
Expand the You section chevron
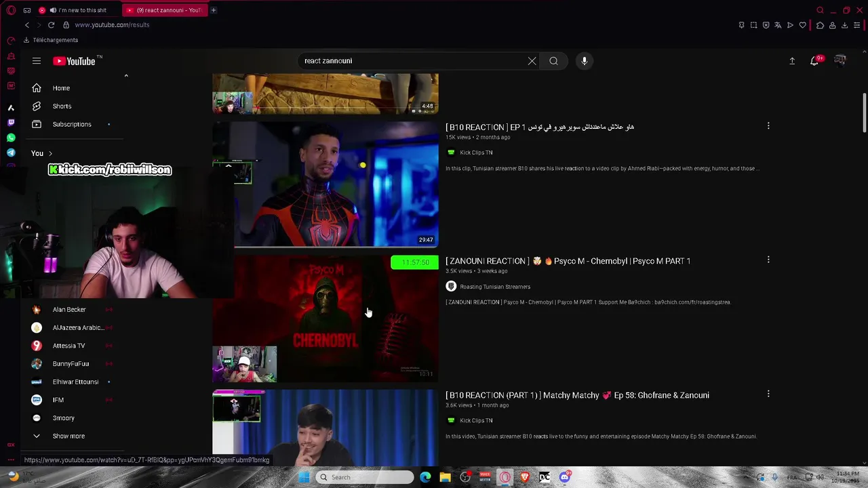click(x=50, y=153)
